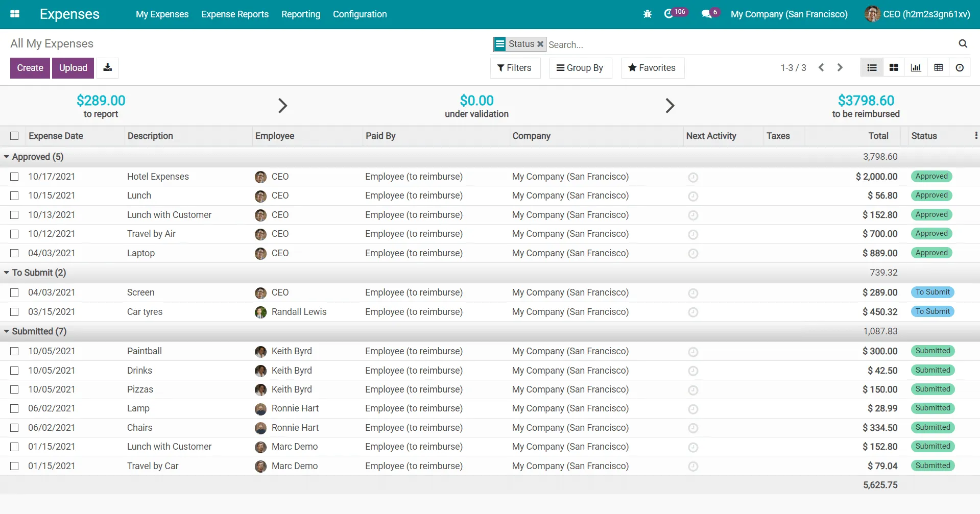980x514 pixels.
Task: Select the Travel by Air row checkbox
Action: 14,234
